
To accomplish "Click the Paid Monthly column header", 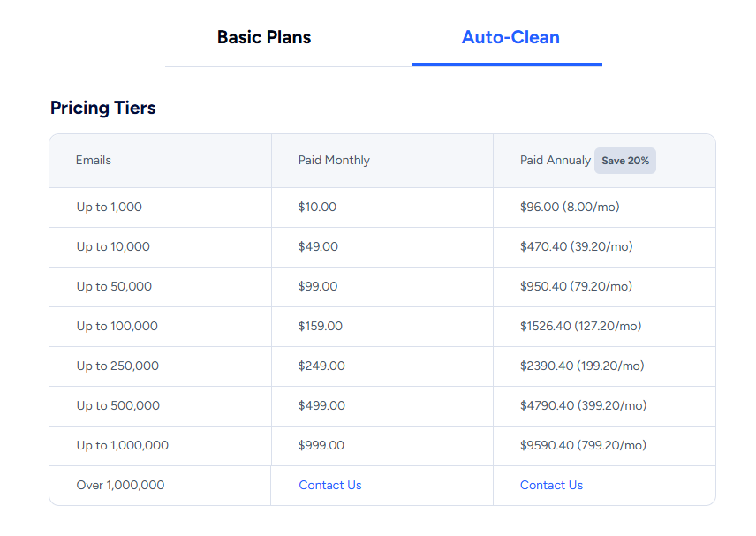I will pos(334,160).
